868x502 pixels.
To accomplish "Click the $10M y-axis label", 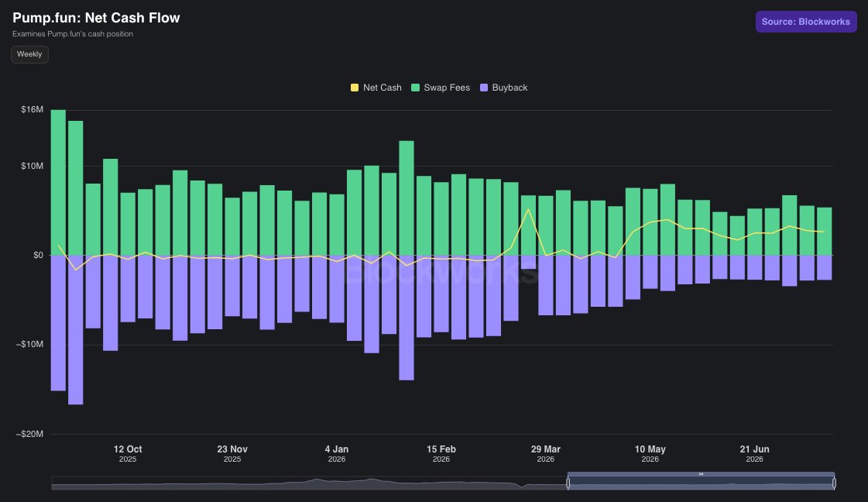I will tap(32, 167).
